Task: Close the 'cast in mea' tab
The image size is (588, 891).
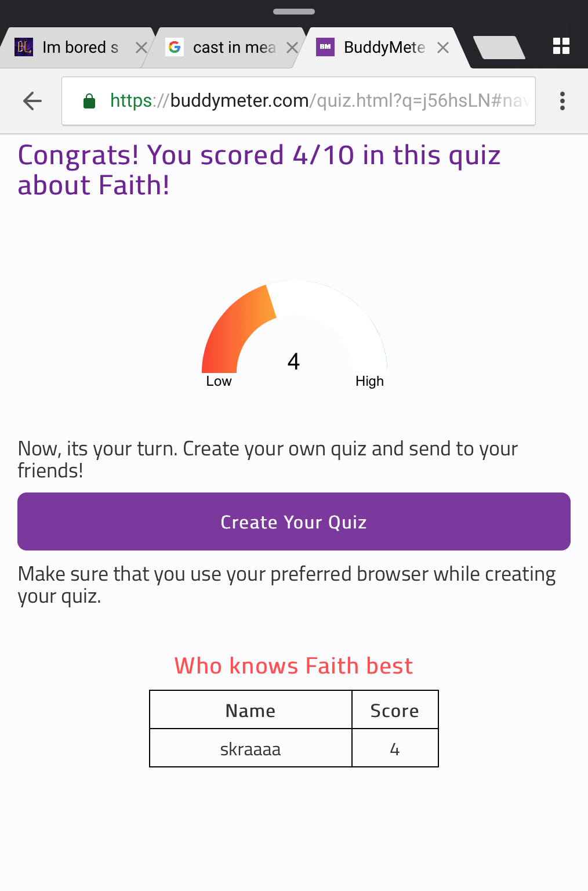Action: click(x=292, y=48)
